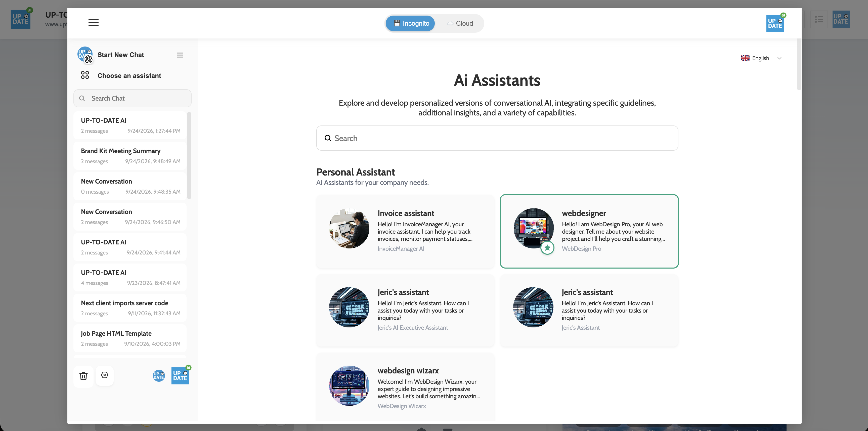Click the language dropdown chevron arrow
Viewport: 868px width, 431px height.
[779, 58]
